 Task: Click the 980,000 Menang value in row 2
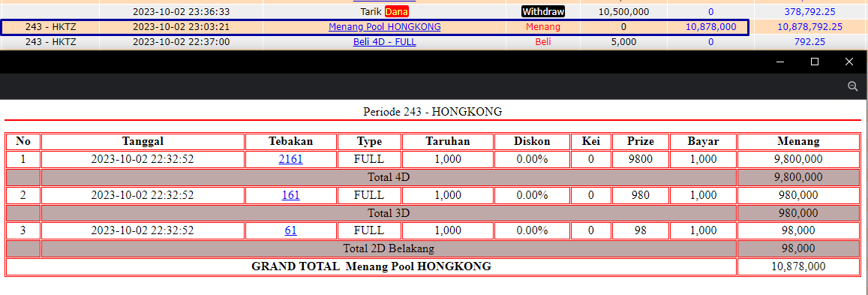[799, 195]
